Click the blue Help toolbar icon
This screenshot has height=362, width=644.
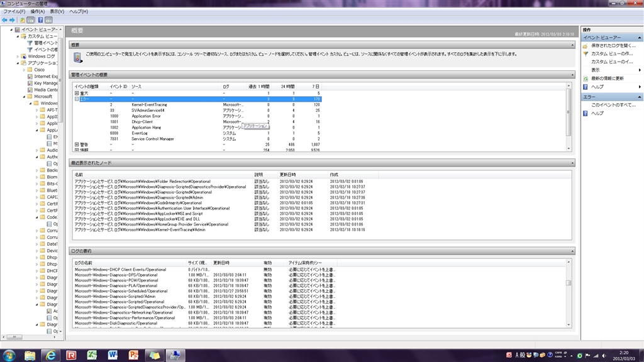pos(40,19)
